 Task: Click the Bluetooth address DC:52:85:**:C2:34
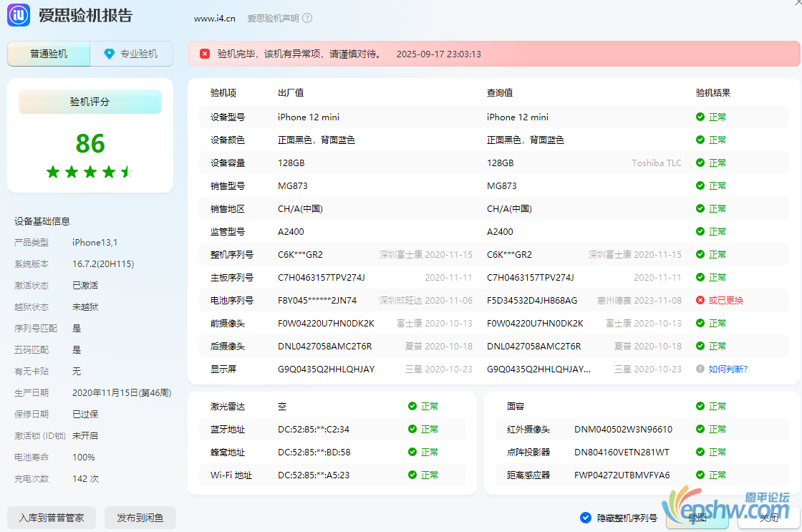coord(314,429)
